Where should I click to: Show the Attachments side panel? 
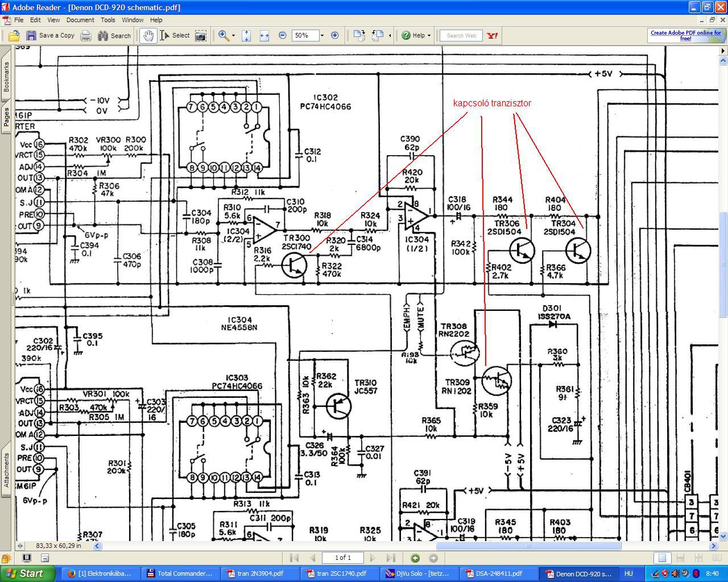6,470
